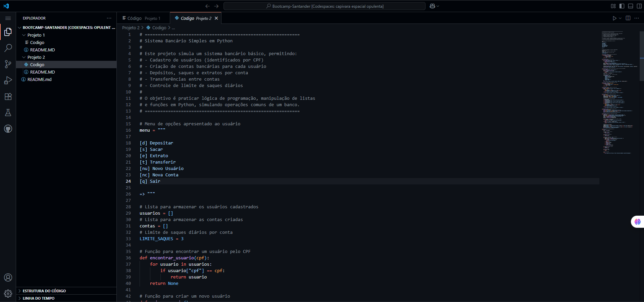Click the Run Python file play button
Screen dimensions: 644x302
(x=614, y=18)
